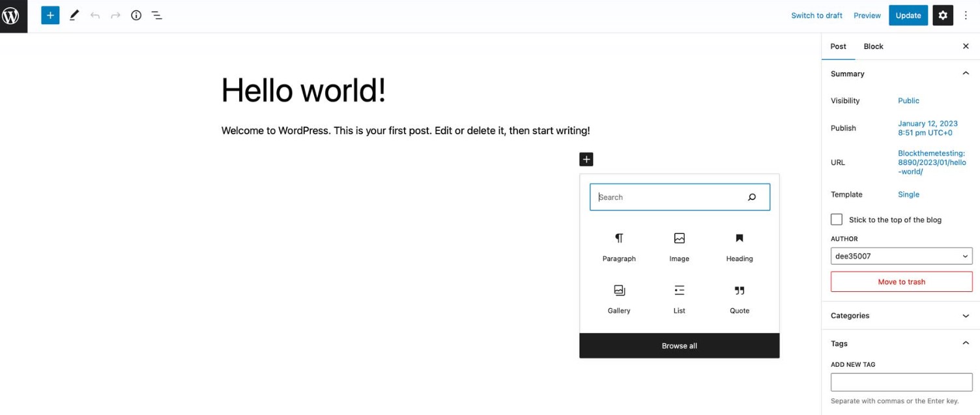Screen dimensions: 980x415
Task: Insert a Quote block
Action: point(740,300)
